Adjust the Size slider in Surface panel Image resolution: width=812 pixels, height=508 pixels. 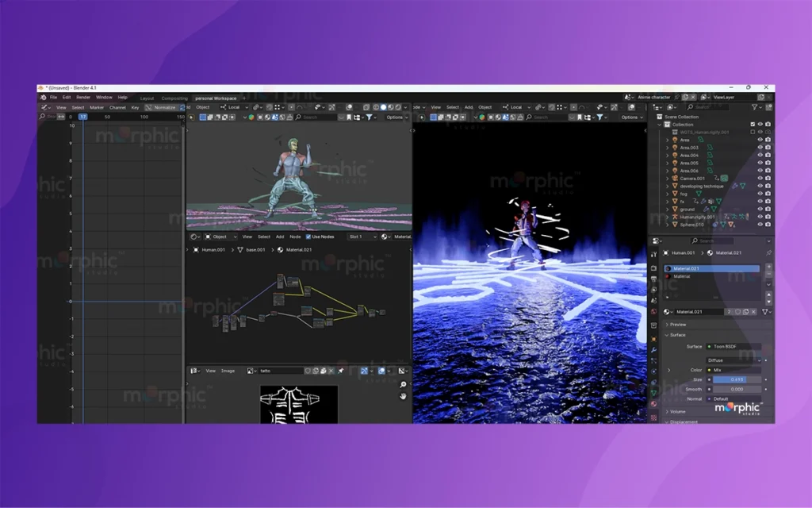[x=736, y=379]
